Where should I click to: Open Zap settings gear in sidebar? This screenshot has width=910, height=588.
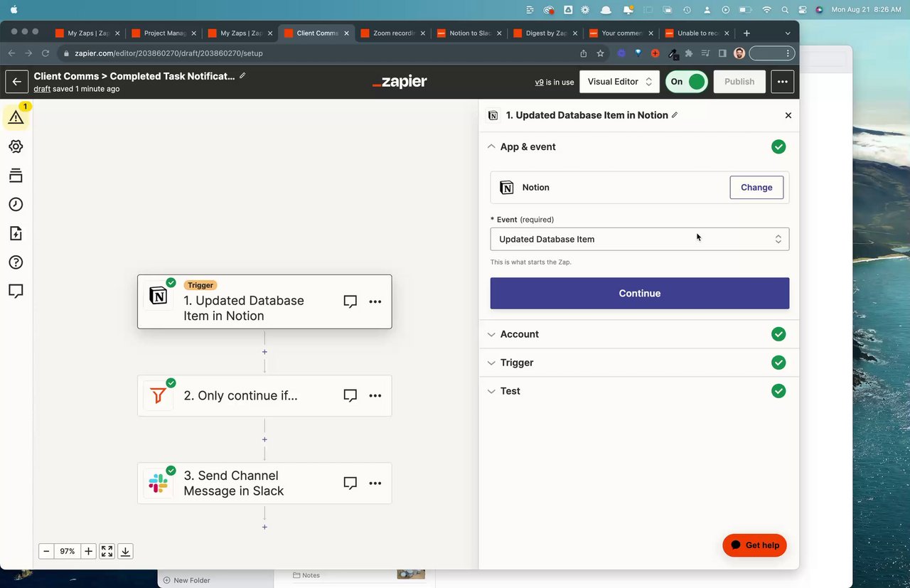point(16,146)
